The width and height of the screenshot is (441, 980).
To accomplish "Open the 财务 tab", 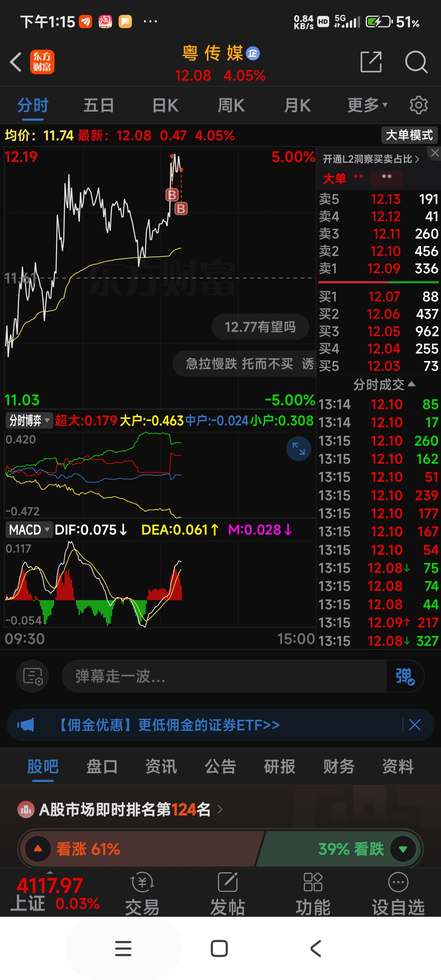I will pos(339,766).
